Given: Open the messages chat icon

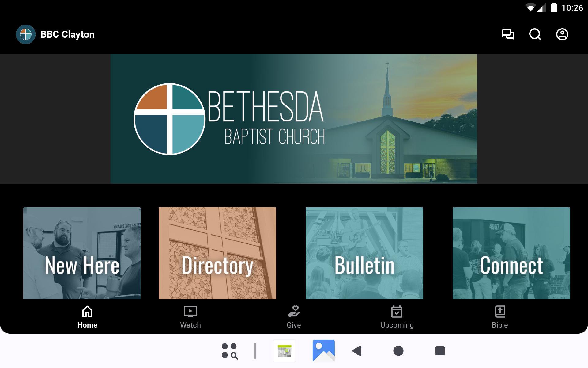Looking at the screenshot, I should 508,34.
